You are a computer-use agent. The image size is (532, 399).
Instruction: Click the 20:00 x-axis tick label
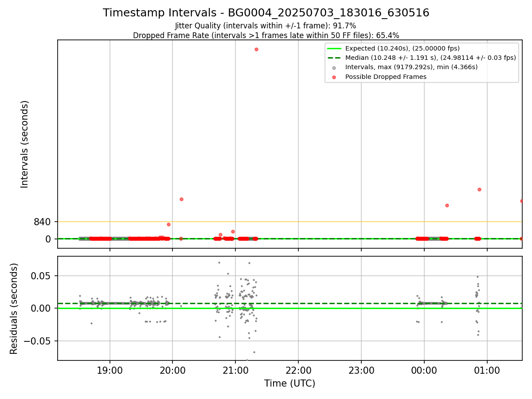tap(172, 371)
